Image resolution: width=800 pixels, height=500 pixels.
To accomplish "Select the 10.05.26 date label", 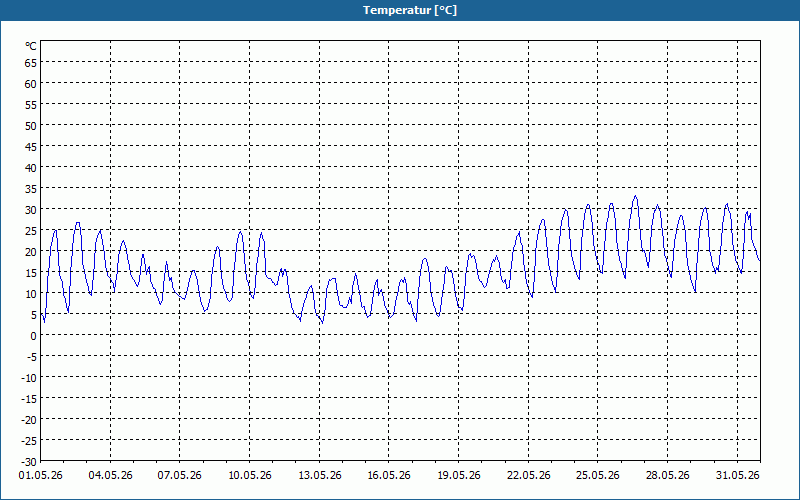I will [x=249, y=476].
